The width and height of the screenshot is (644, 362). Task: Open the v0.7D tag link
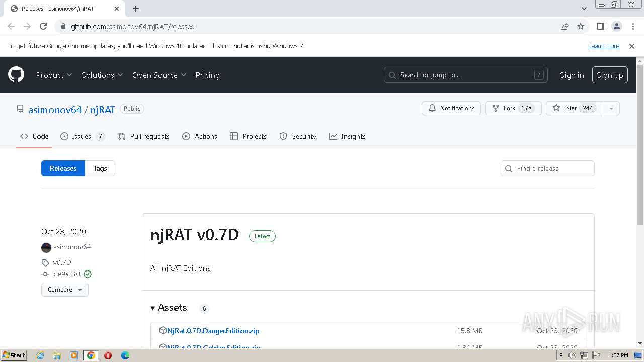[62, 262]
